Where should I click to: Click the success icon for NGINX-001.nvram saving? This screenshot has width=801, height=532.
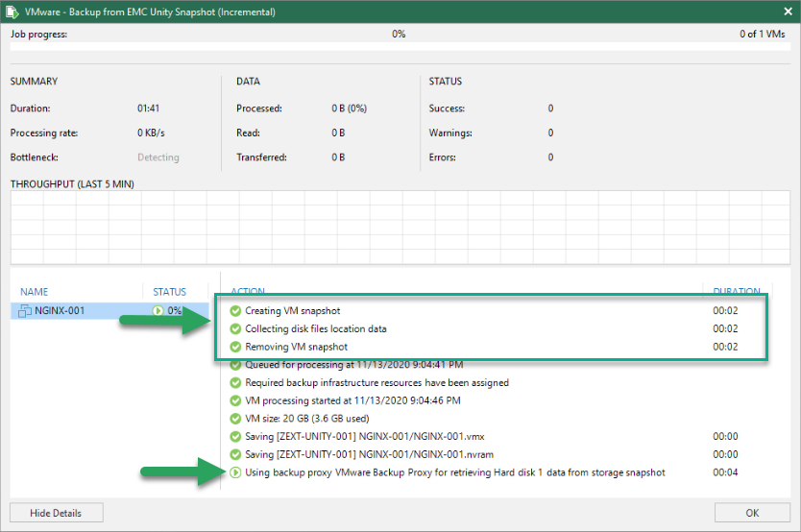coord(235,454)
